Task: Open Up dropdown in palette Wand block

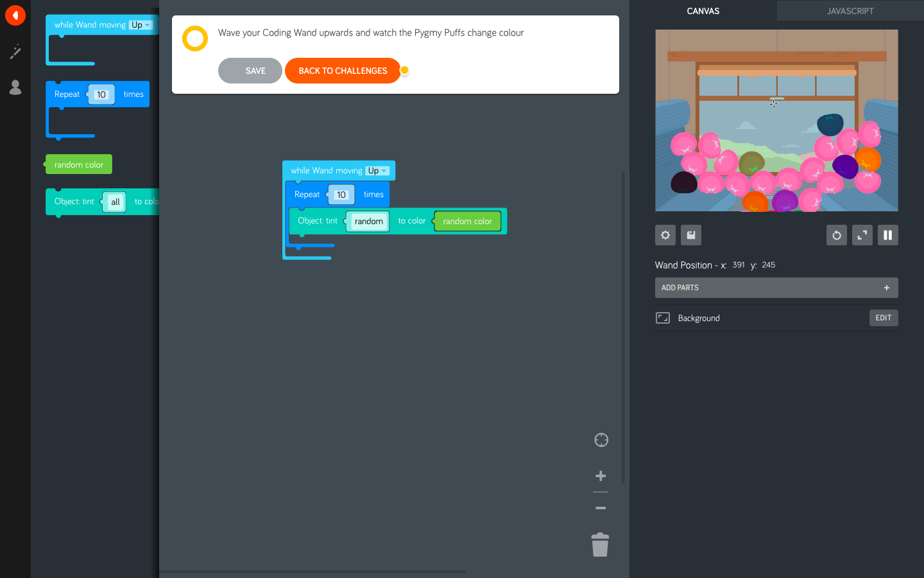Action: tap(141, 25)
